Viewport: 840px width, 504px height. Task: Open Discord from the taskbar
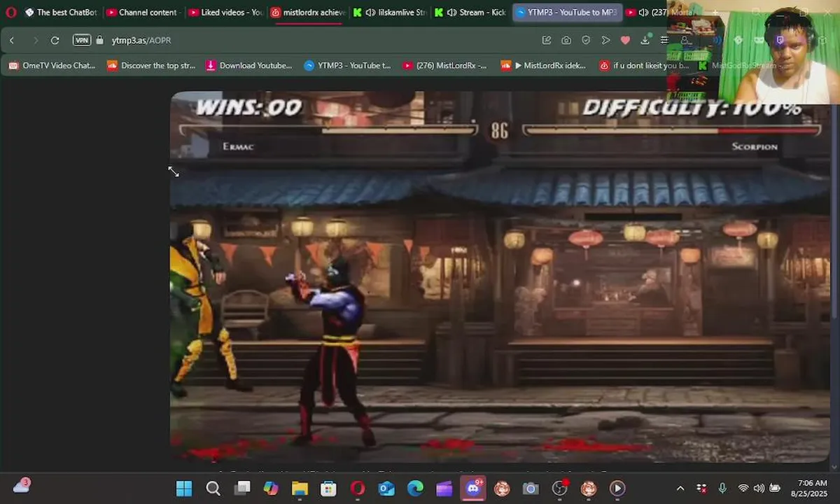473,488
